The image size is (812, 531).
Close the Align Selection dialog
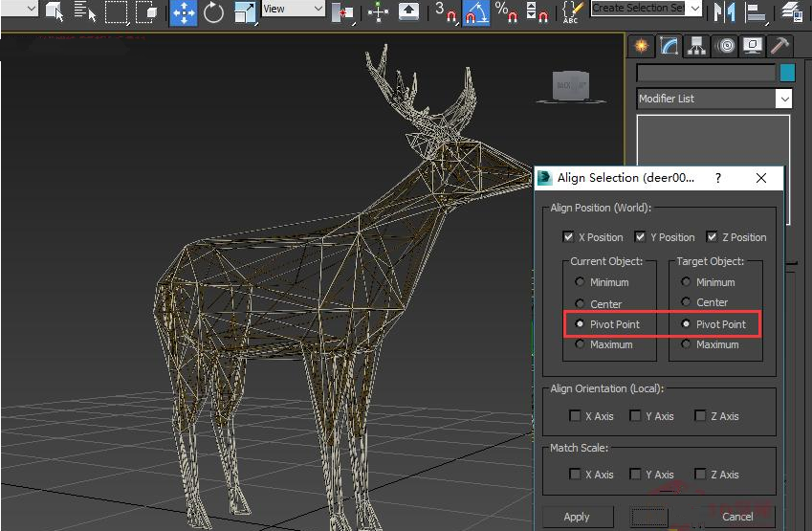pos(760,178)
